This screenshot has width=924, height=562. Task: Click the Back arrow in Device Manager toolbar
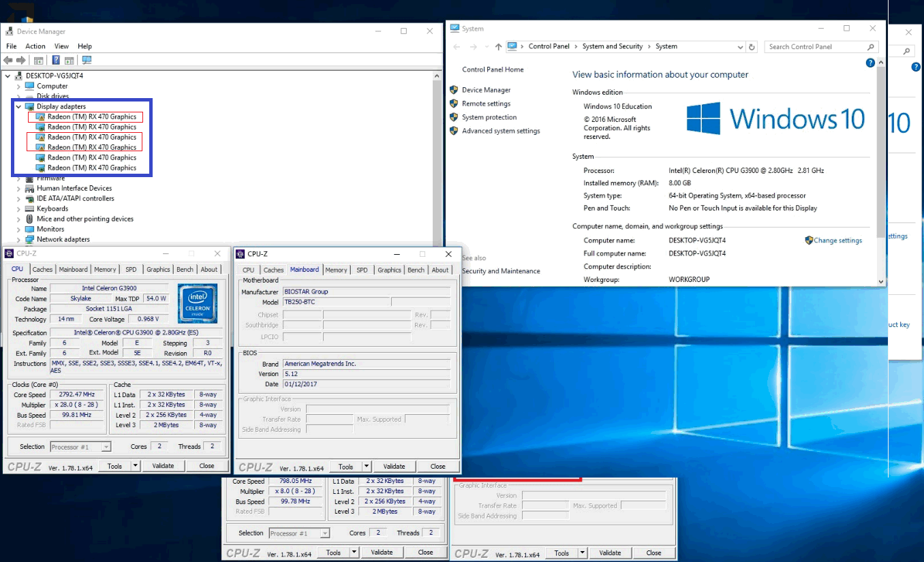(8, 61)
